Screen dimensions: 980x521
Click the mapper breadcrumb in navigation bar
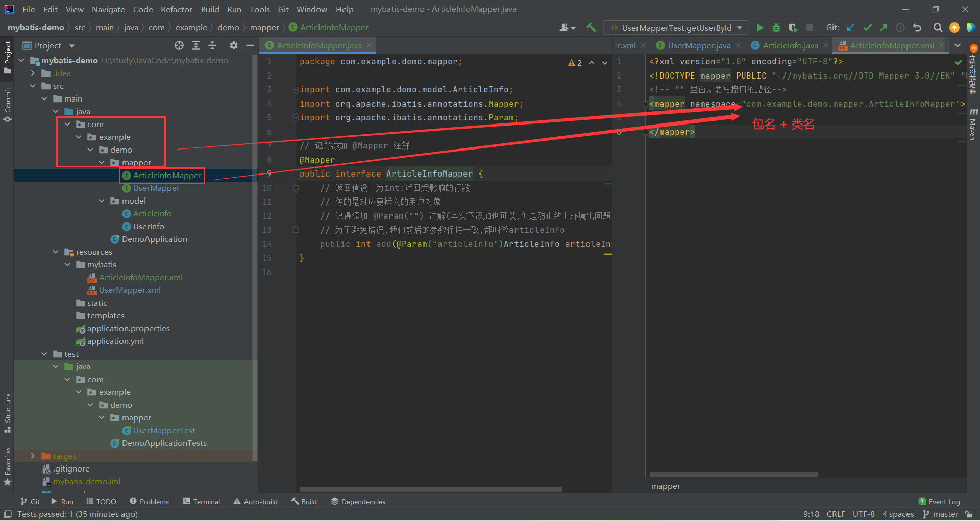pos(264,28)
